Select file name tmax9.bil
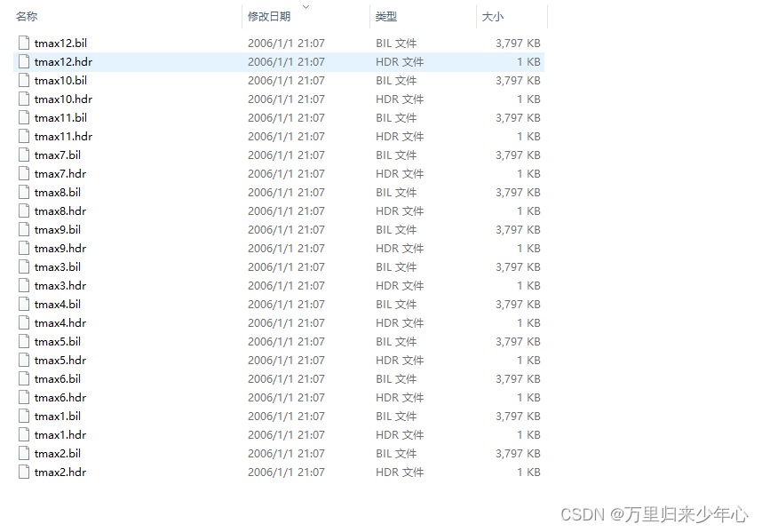This screenshot has height=532, width=762. (58, 229)
